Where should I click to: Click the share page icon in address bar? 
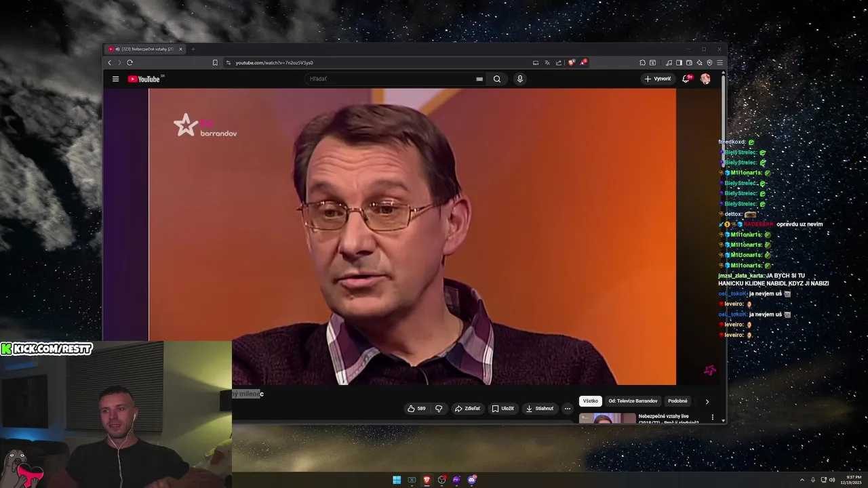click(559, 62)
